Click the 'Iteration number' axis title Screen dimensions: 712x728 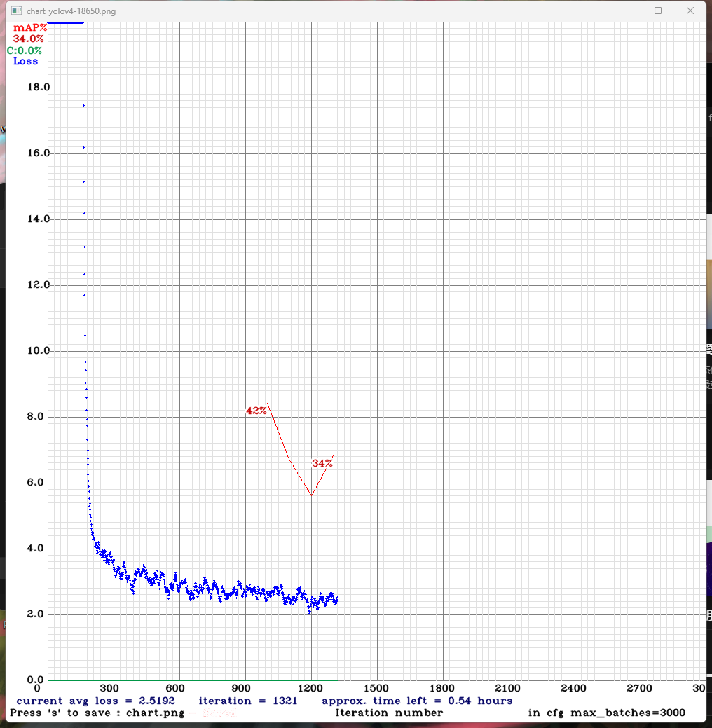[x=389, y=713]
